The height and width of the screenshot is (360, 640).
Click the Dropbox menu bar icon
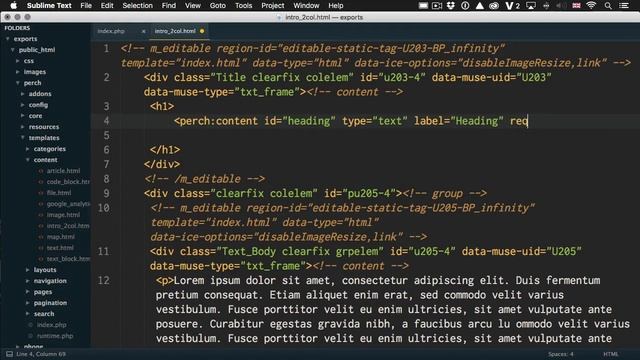click(x=451, y=5)
